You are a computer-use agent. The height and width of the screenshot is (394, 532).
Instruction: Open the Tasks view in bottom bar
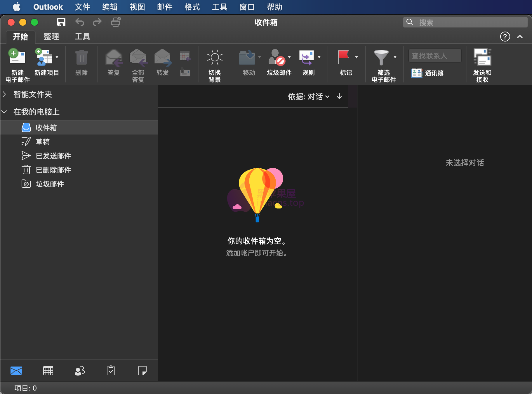click(111, 371)
